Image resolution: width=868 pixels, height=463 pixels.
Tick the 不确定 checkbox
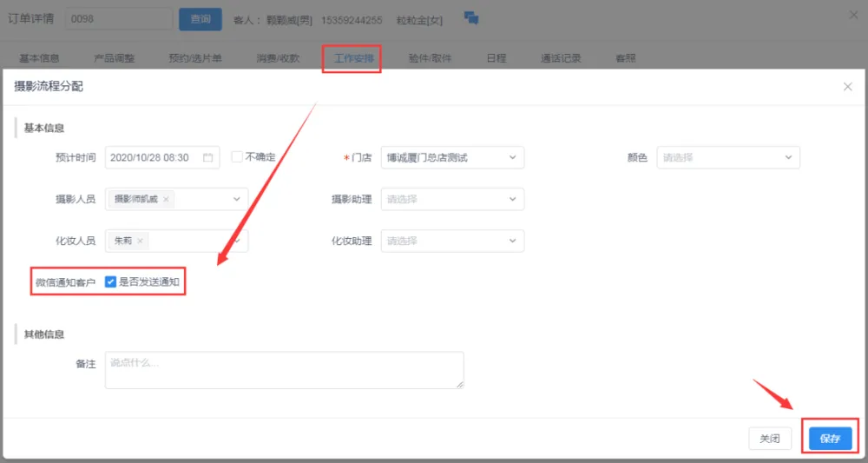237,157
